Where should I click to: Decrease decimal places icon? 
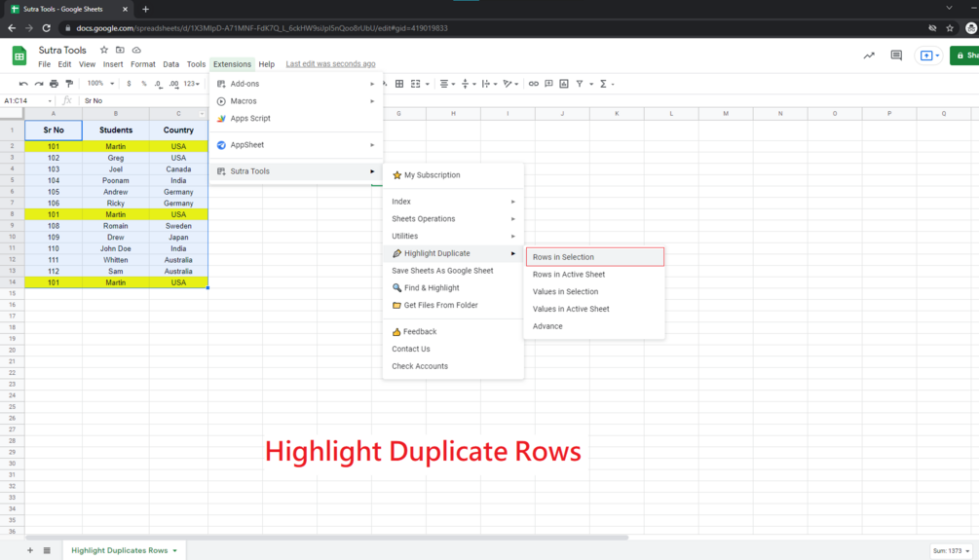pyautogui.click(x=158, y=84)
